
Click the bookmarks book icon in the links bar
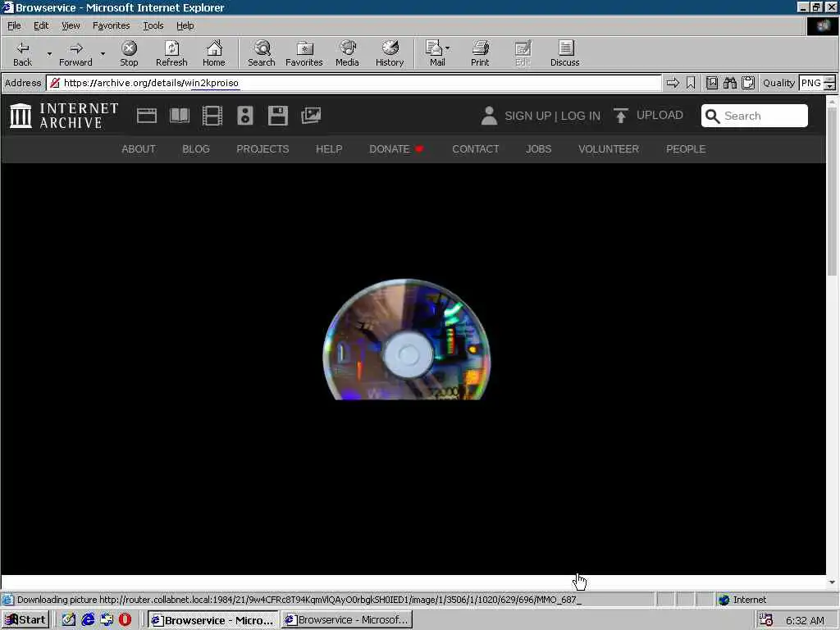pos(711,83)
